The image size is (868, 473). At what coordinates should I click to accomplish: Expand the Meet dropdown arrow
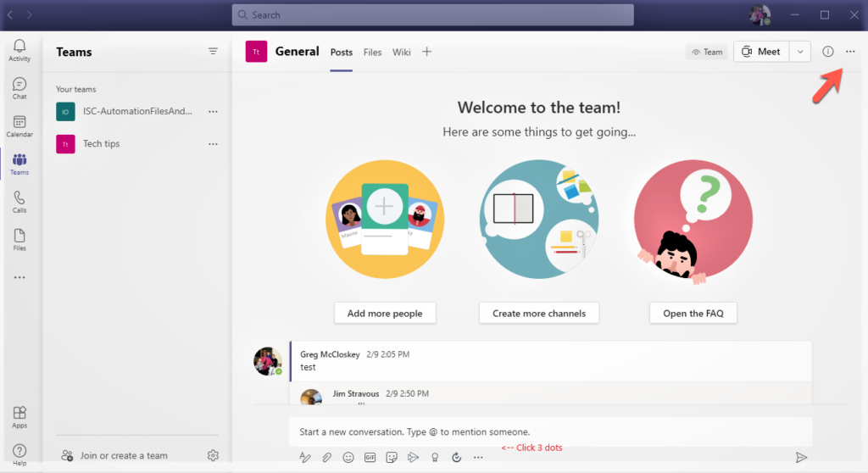[800, 52]
